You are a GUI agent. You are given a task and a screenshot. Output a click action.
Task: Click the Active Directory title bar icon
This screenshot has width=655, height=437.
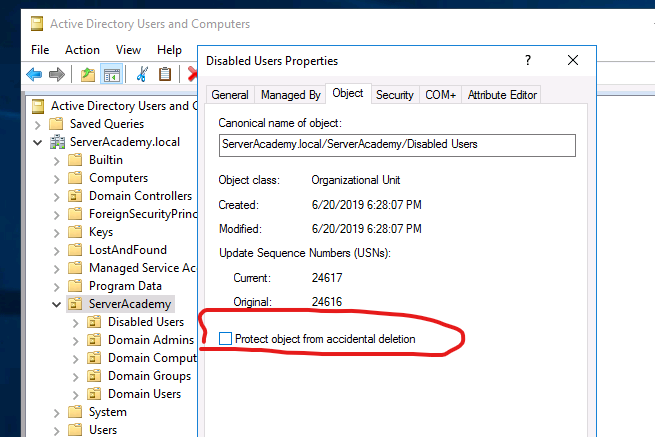coord(37,24)
